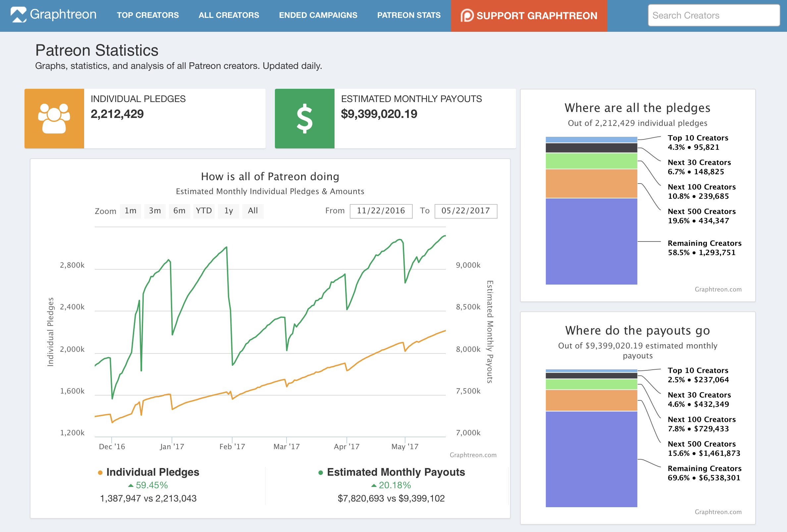787x532 pixels.
Task: Click the green dollar sign icon
Action: pos(304,119)
